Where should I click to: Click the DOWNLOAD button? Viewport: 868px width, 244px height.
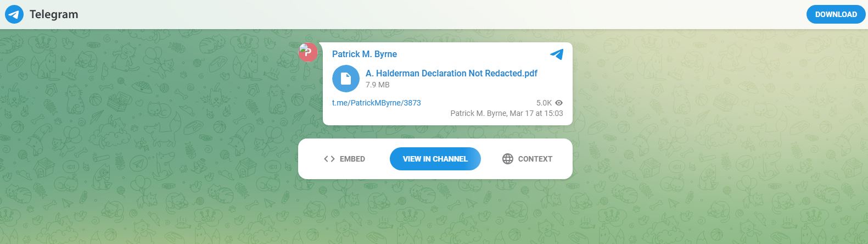(836, 14)
